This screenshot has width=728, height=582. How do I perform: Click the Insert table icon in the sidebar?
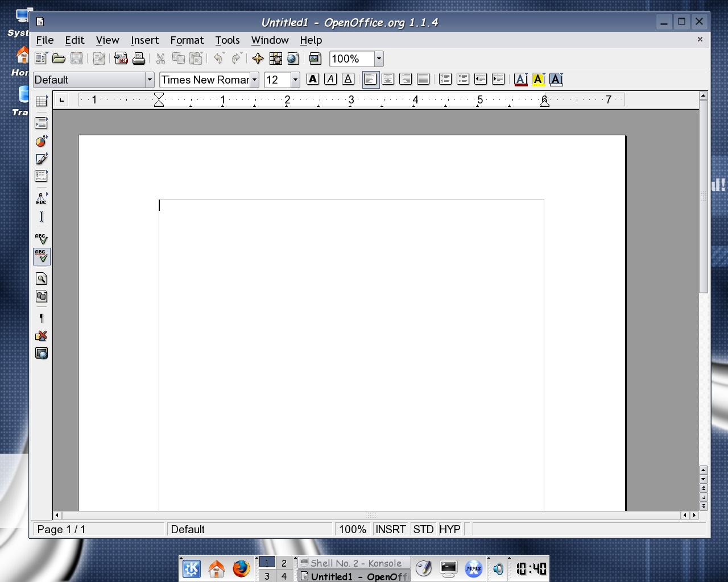click(42, 101)
